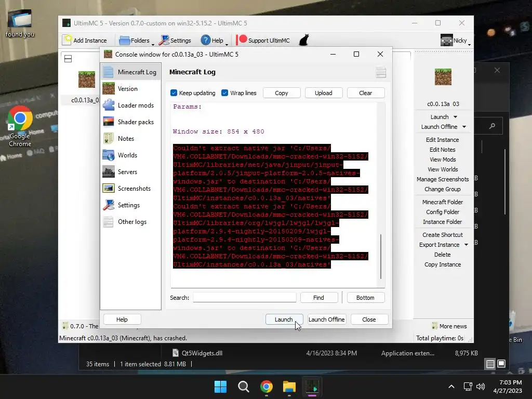Upload the log with Upload button
Image resolution: width=532 pixels, height=399 pixels.
click(323, 93)
